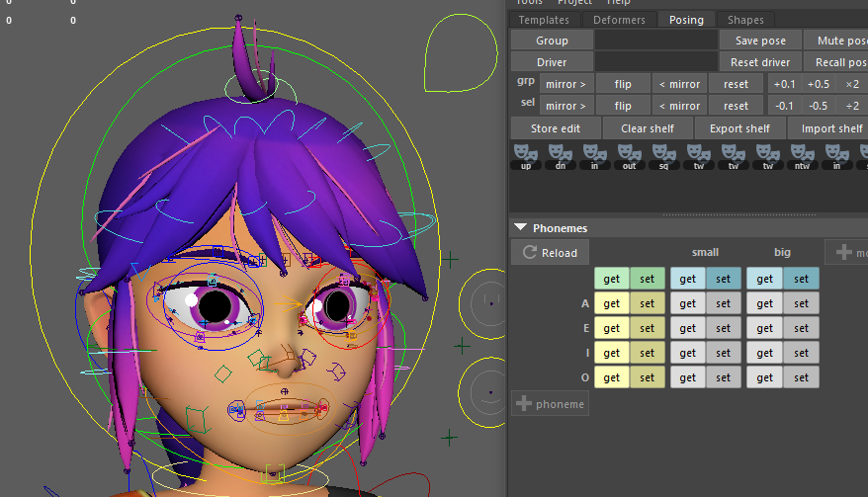Reload the phonemes list

[551, 252]
